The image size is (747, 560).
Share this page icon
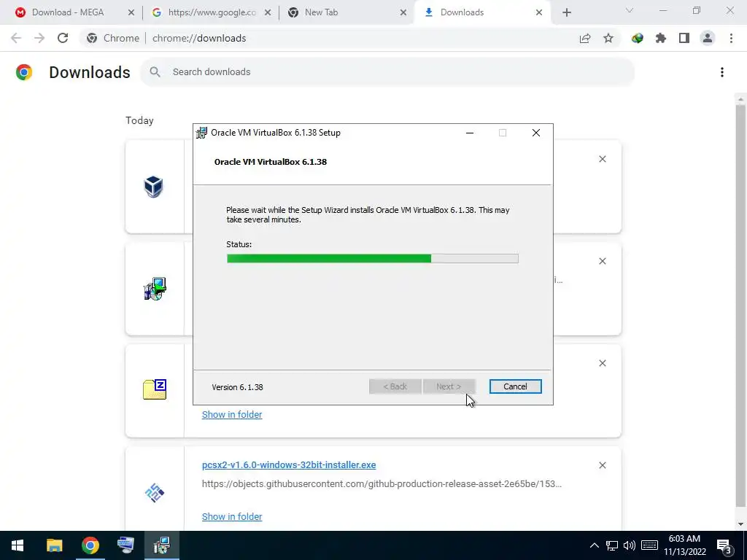585,39
